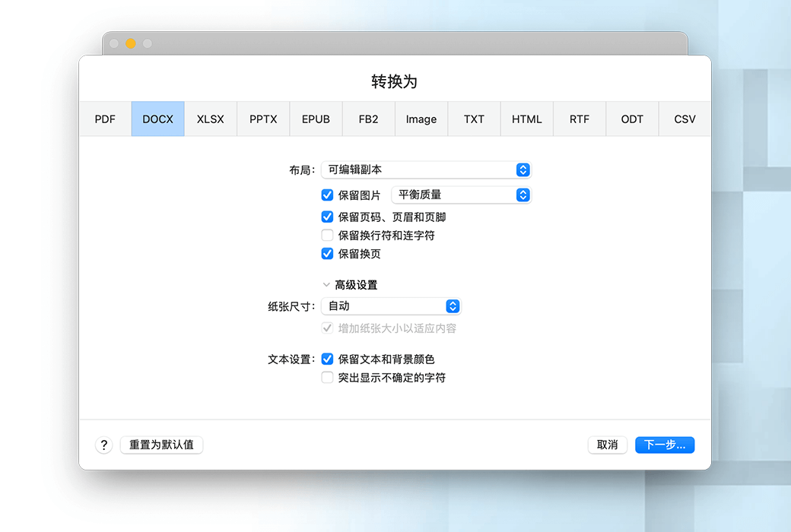Uncheck 保留页码、页眉和页脚 option
Image resolution: width=791 pixels, height=532 pixels.
point(328,217)
